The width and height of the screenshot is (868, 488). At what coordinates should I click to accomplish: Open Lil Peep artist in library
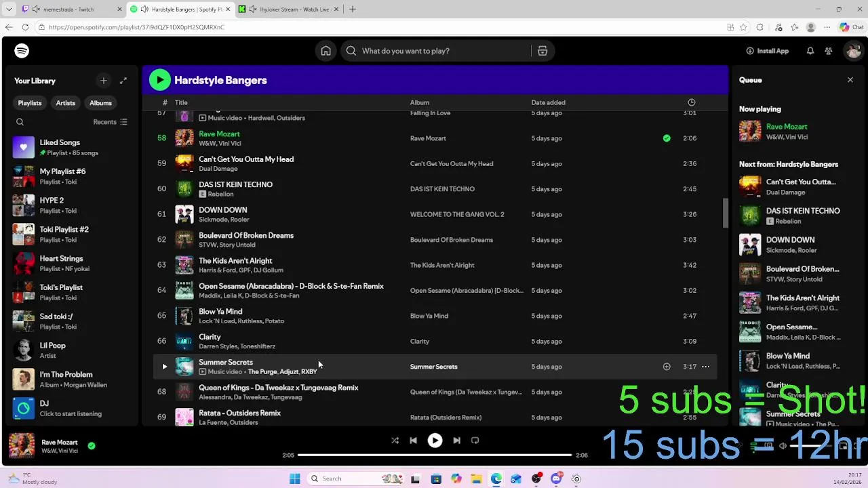71,350
